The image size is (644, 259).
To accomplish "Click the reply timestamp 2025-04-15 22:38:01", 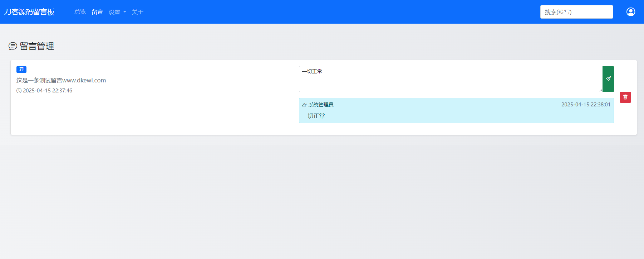I will tap(586, 105).
